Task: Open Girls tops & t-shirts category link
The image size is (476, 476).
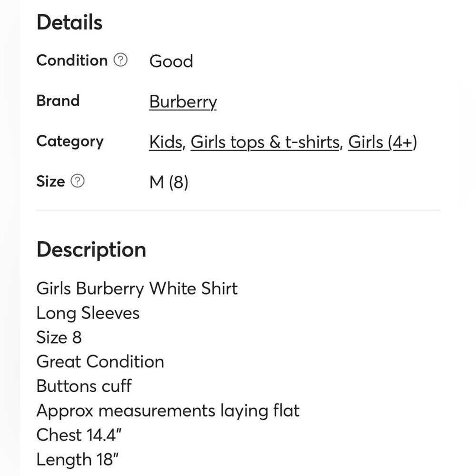Action: pos(265,142)
